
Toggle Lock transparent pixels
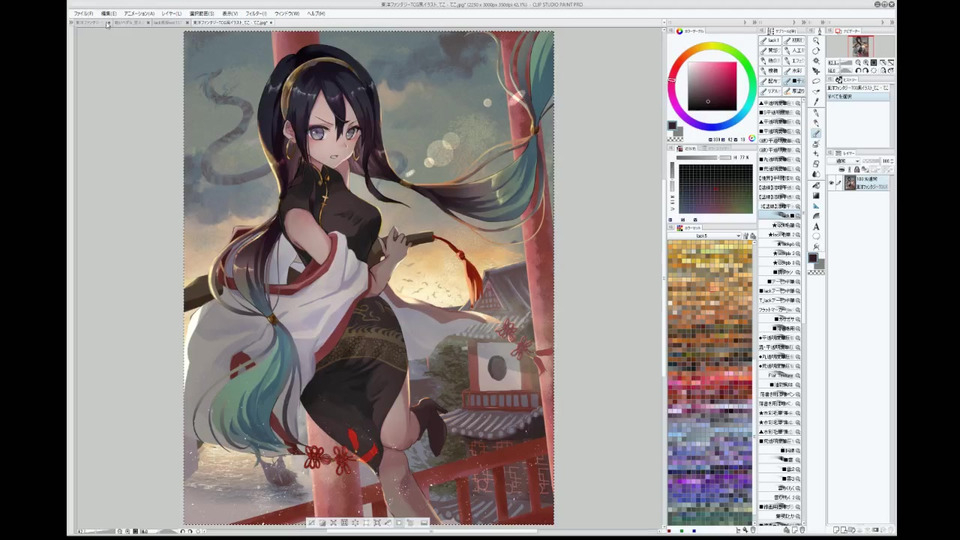pyautogui.click(x=864, y=170)
